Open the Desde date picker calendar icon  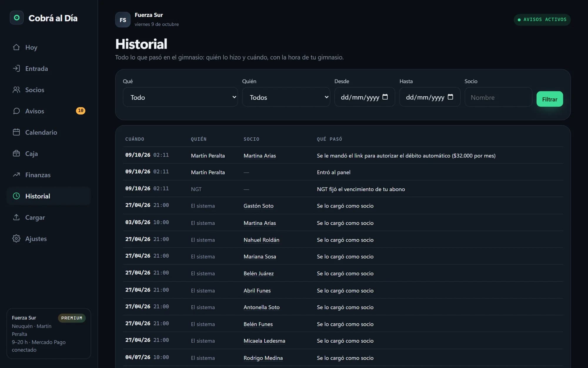coord(385,97)
